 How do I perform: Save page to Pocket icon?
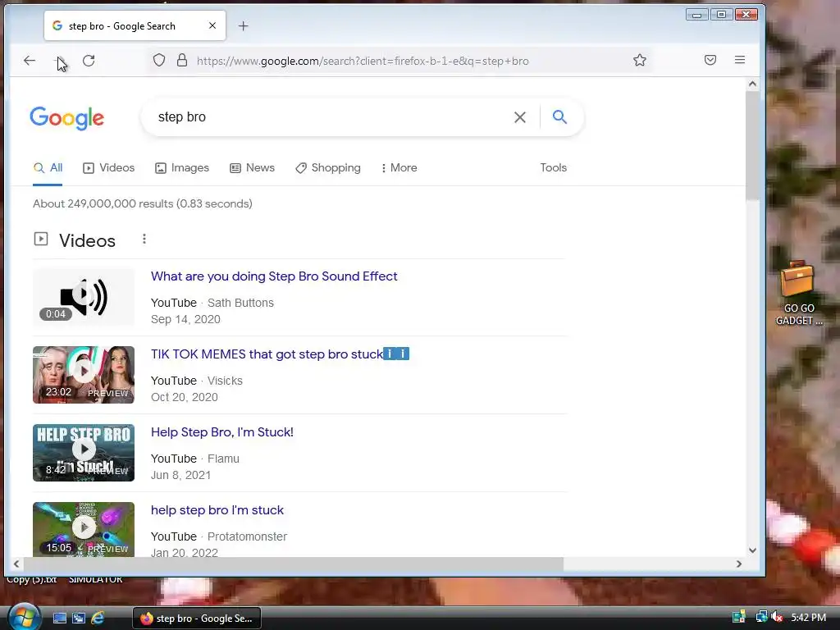(x=710, y=60)
